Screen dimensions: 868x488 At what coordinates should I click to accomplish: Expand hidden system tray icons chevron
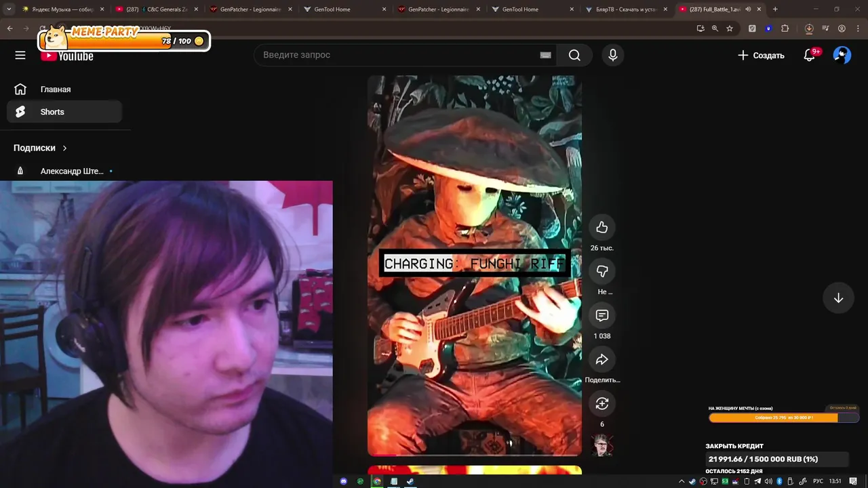[682, 481]
